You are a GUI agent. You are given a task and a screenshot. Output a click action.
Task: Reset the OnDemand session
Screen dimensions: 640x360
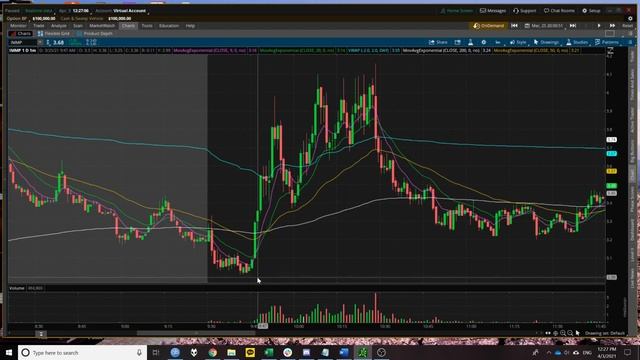[x=627, y=26]
